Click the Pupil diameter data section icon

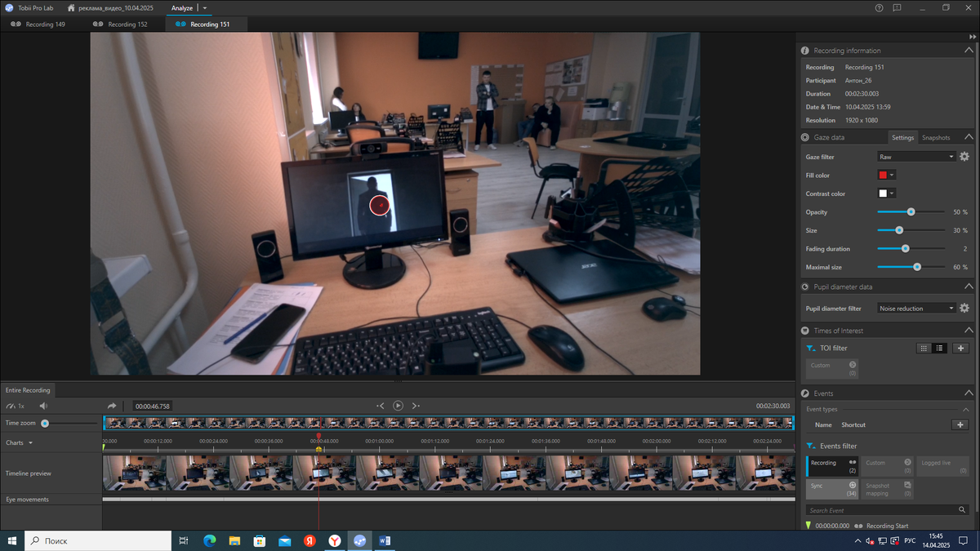[x=805, y=287]
